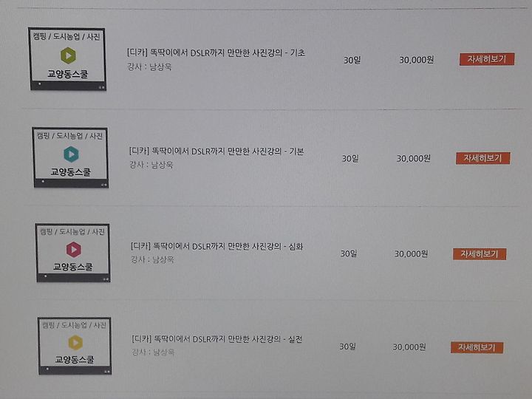The width and height of the screenshot is (532, 399).
Task: Click the teal play icon on 기본 course thumbnail
Action: pos(71,154)
